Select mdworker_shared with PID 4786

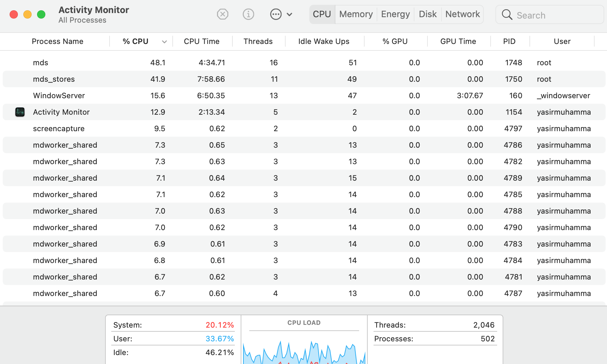click(x=304, y=145)
